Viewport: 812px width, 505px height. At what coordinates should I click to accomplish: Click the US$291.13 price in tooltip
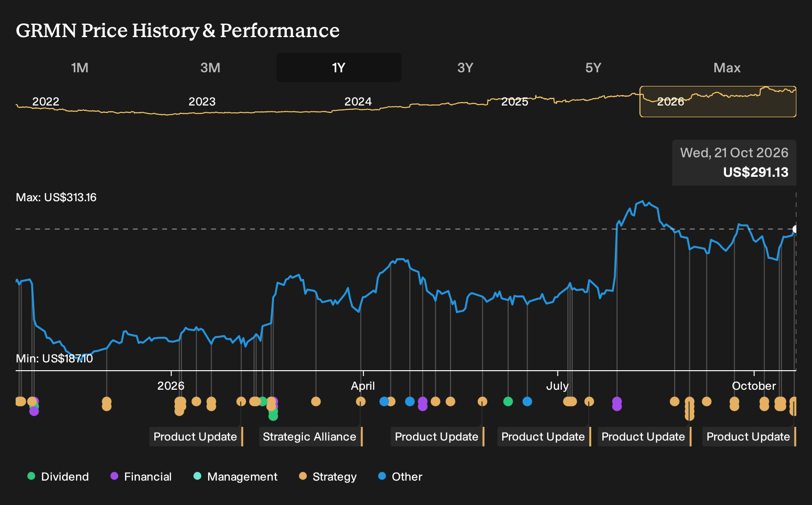coord(755,172)
